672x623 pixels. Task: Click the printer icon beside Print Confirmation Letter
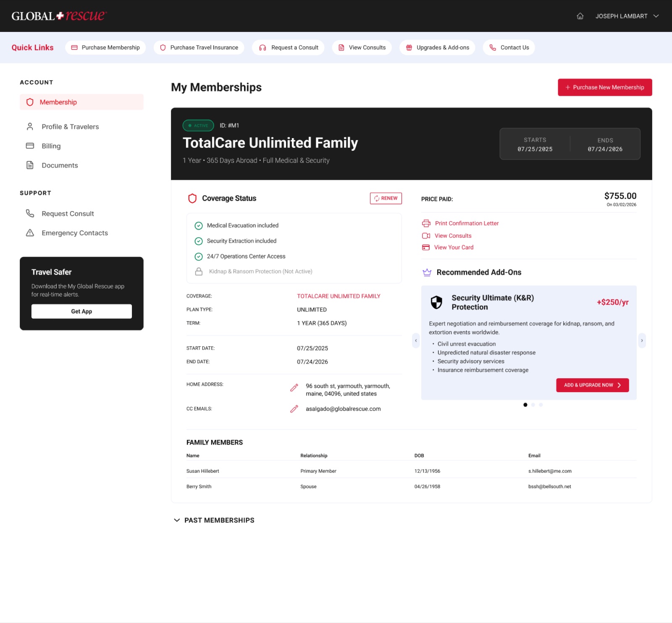click(426, 223)
